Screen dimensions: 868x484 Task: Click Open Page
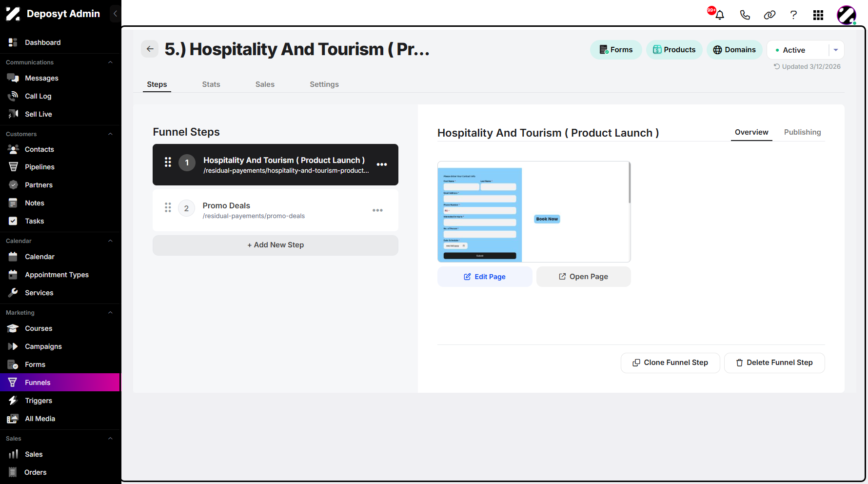(584, 277)
